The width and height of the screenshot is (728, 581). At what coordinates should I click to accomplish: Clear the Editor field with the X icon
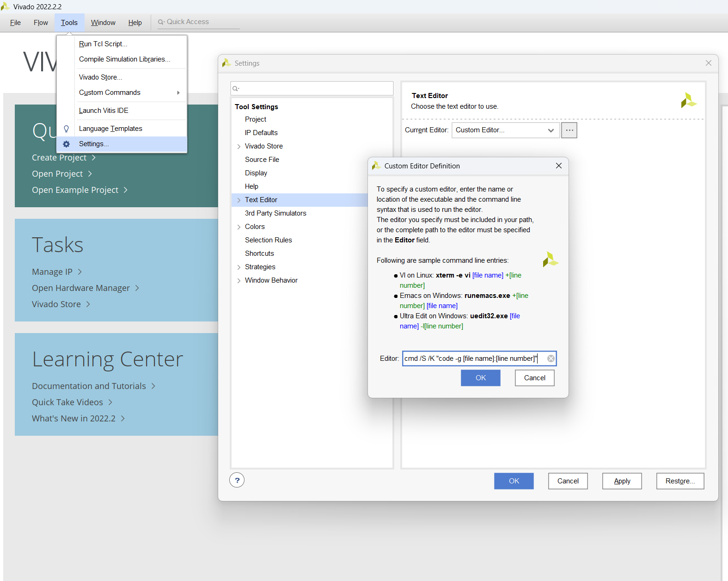(x=551, y=358)
